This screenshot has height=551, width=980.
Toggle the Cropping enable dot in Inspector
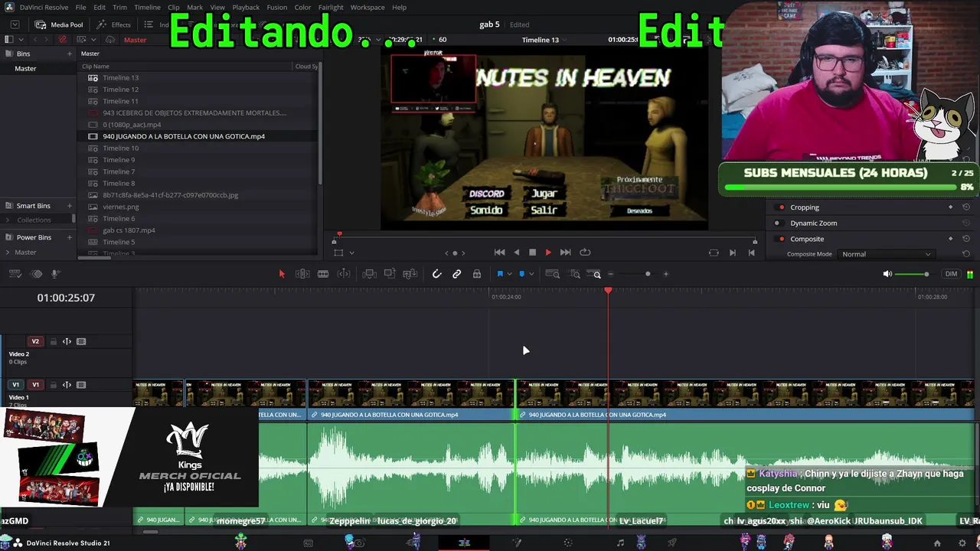(781, 207)
